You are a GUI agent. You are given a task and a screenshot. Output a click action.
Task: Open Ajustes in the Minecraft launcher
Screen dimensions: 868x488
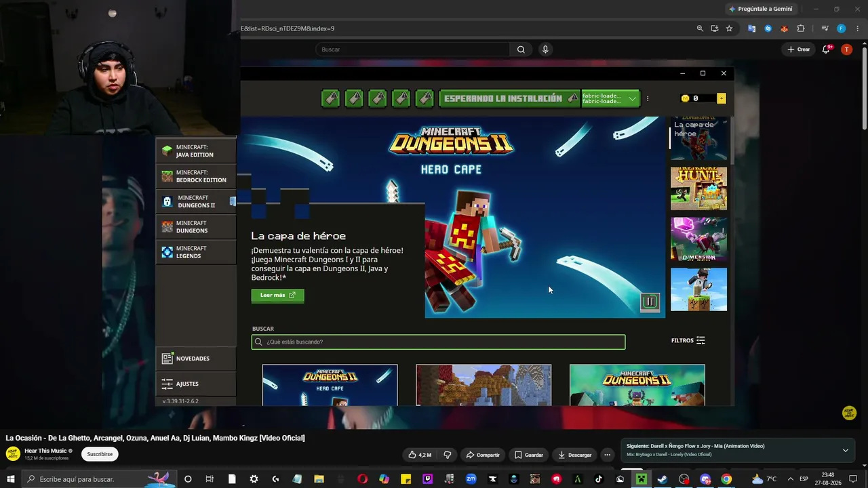pyautogui.click(x=196, y=384)
